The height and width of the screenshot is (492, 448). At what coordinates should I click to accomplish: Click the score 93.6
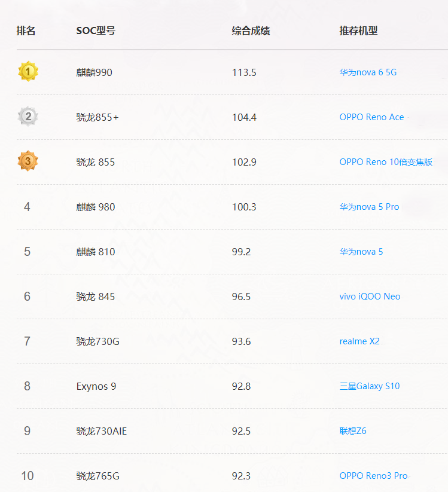click(x=241, y=341)
